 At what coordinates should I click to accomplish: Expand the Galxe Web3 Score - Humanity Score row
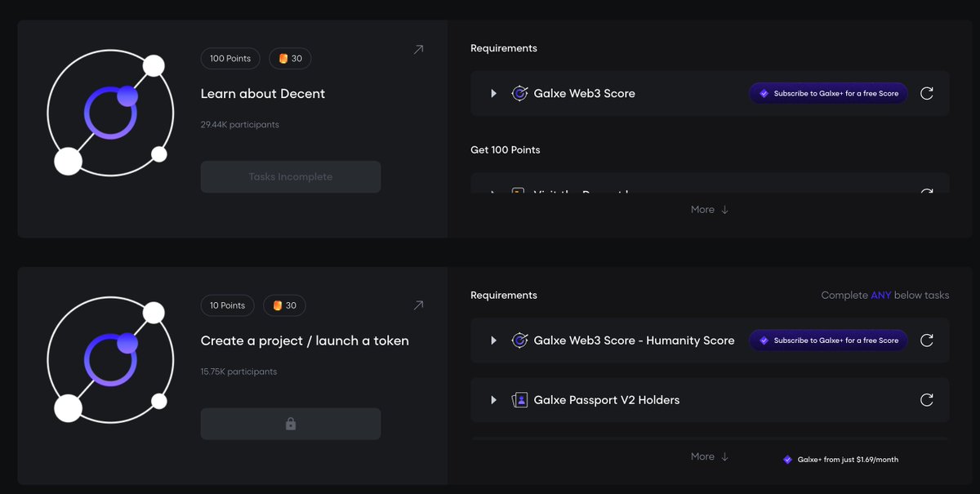pyautogui.click(x=493, y=340)
